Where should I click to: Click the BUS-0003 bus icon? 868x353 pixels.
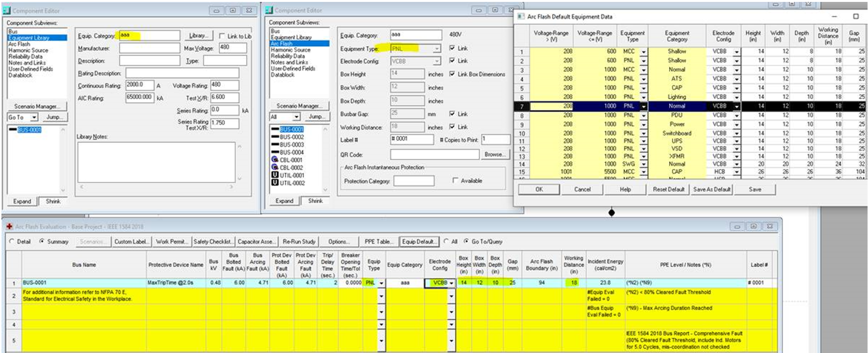click(x=275, y=145)
